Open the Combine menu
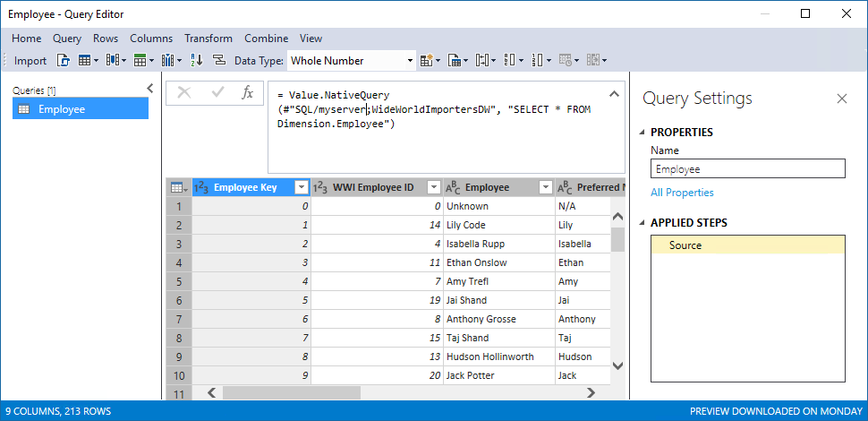The width and height of the screenshot is (868, 421). (x=267, y=39)
